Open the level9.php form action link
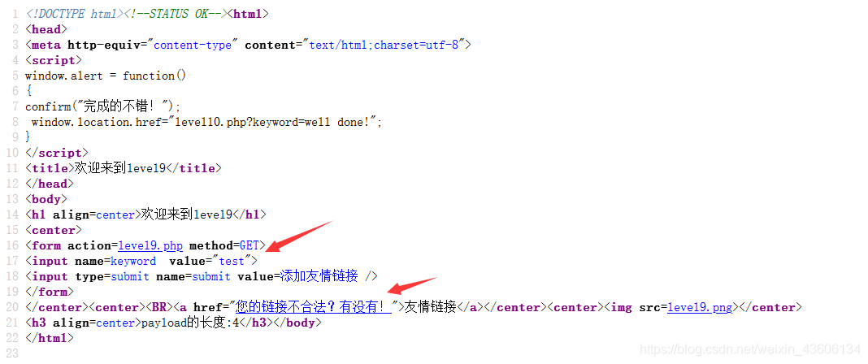Viewport: 868px width, 364px height. pyautogui.click(x=150, y=245)
